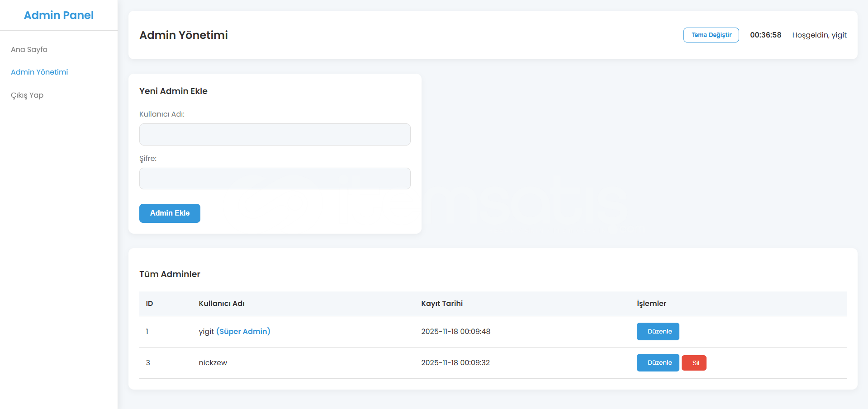Screen dimensions: 868x409
Task: Focus the Şifre password field
Action: tap(275, 179)
